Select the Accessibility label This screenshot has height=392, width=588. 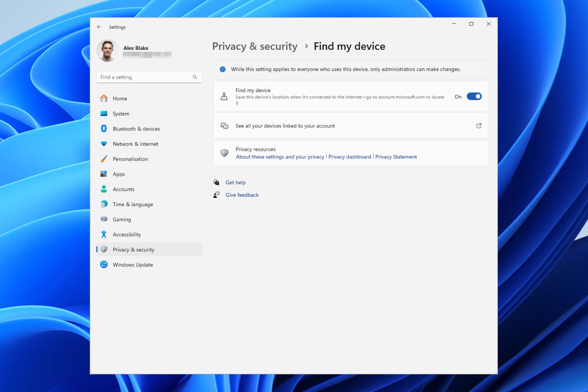pyautogui.click(x=127, y=235)
